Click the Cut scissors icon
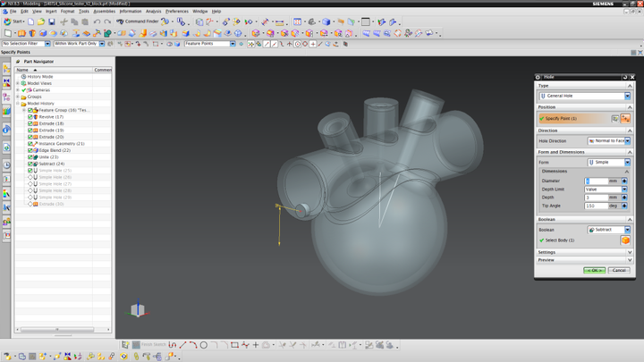Screen dimensions: 644x362 coord(64,21)
